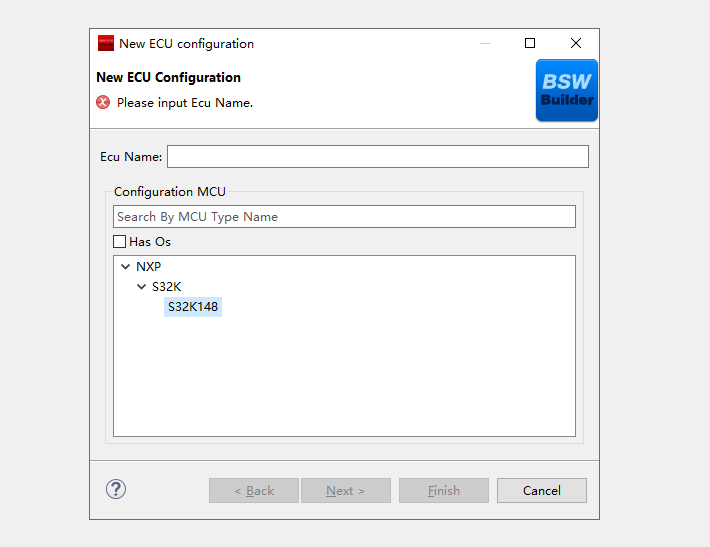Image resolution: width=710 pixels, height=547 pixels.
Task: Collapse the S32K tree node
Action: coord(141,287)
